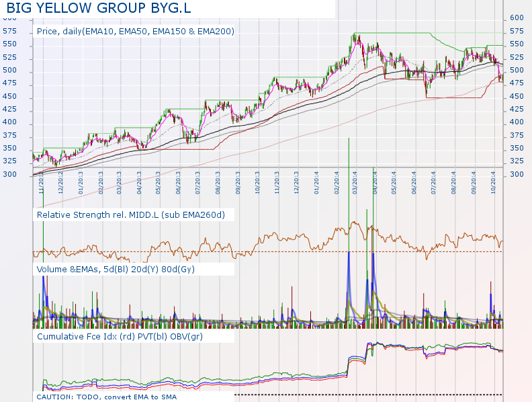Click the 02/20:3 date label
The image size is (532, 402).
point(101,183)
